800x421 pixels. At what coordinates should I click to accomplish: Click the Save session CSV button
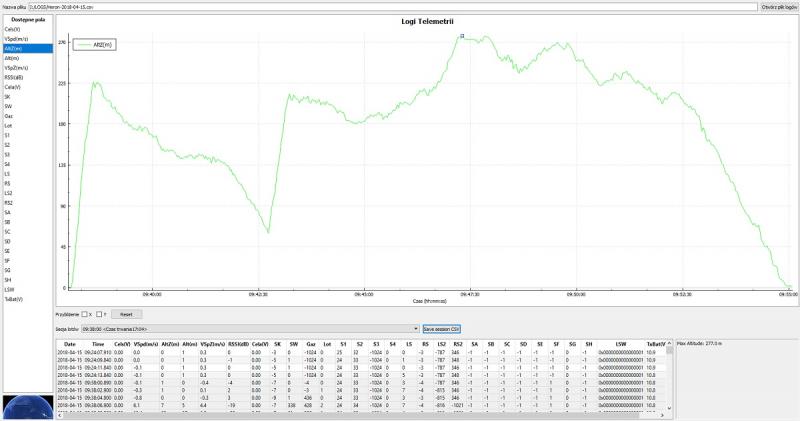pos(441,328)
